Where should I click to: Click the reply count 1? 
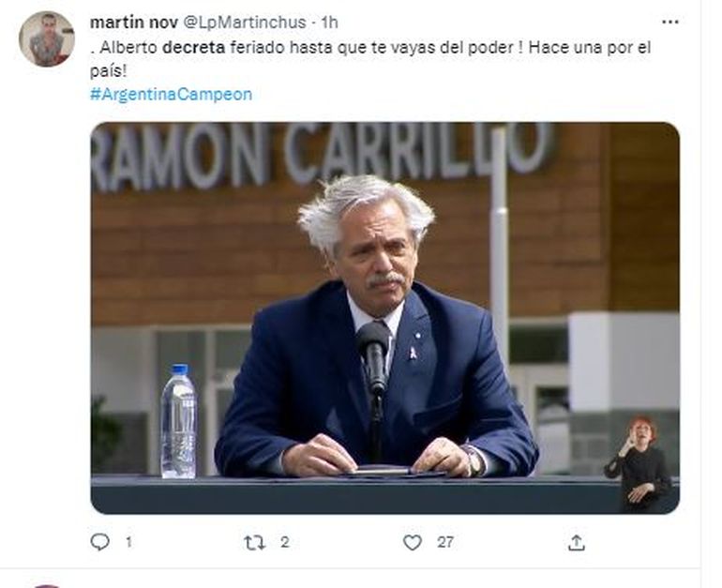[x=129, y=542]
